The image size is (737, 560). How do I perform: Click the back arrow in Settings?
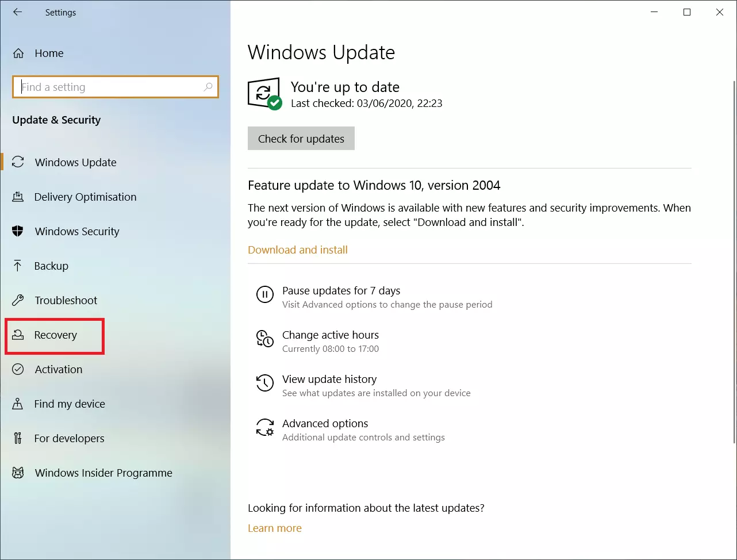point(17,12)
